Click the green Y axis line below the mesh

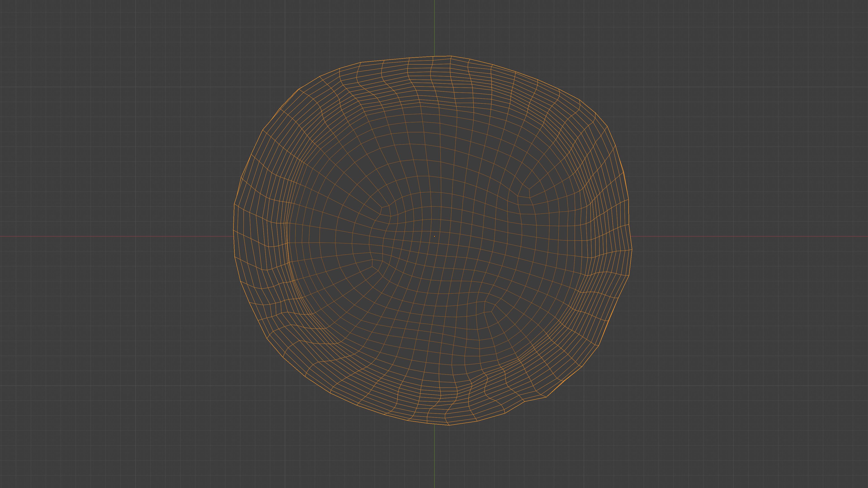click(434, 458)
